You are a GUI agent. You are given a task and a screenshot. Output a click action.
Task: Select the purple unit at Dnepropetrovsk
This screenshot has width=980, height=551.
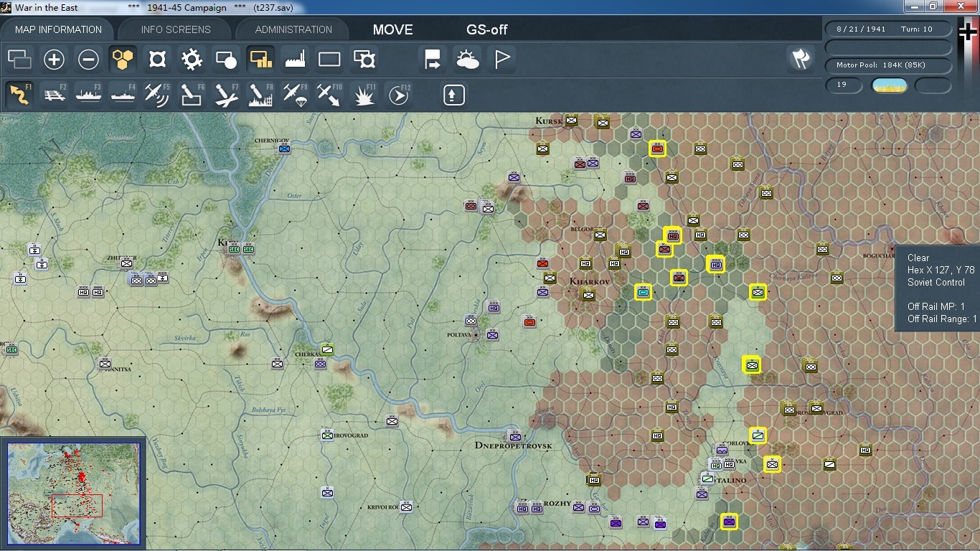514,435
